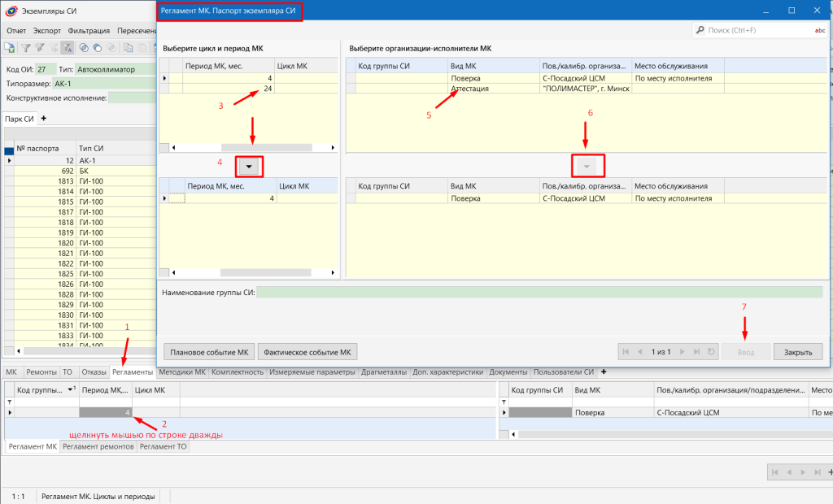Select the Регламент ТО bottom tab

tap(163, 446)
